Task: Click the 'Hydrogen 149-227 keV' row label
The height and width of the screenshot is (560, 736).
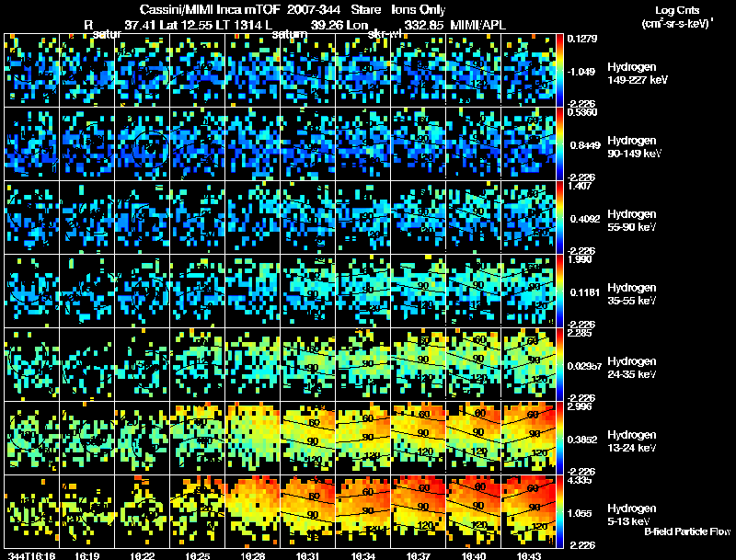Action: [637, 74]
